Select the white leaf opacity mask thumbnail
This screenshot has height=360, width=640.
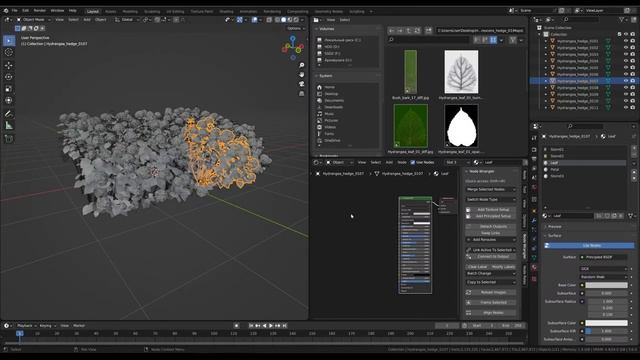461,126
